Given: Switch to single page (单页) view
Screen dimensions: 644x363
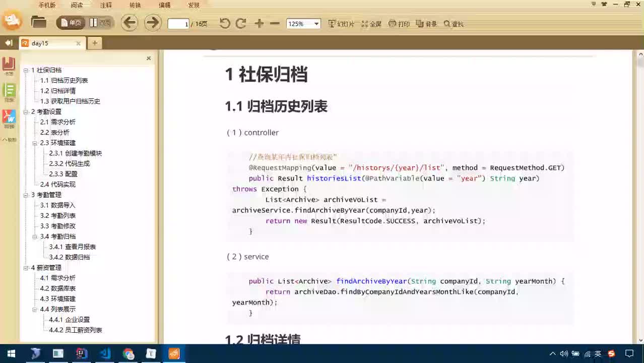Looking at the screenshot, I should click(x=71, y=23).
